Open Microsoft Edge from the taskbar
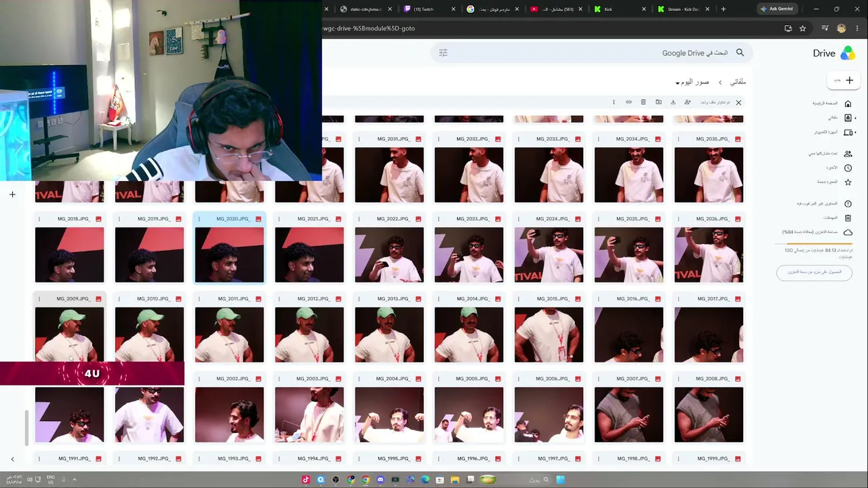868x488 pixels. click(x=425, y=480)
